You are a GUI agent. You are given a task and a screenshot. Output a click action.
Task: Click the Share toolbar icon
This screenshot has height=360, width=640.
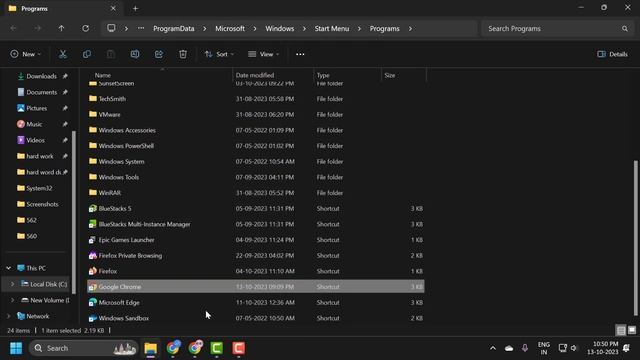tap(159, 54)
